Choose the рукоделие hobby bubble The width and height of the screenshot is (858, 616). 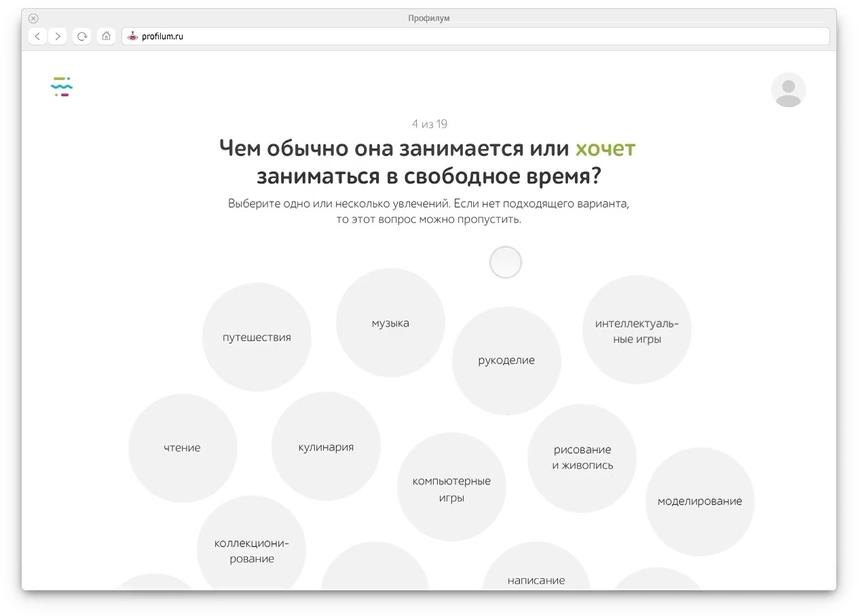tap(506, 361)
